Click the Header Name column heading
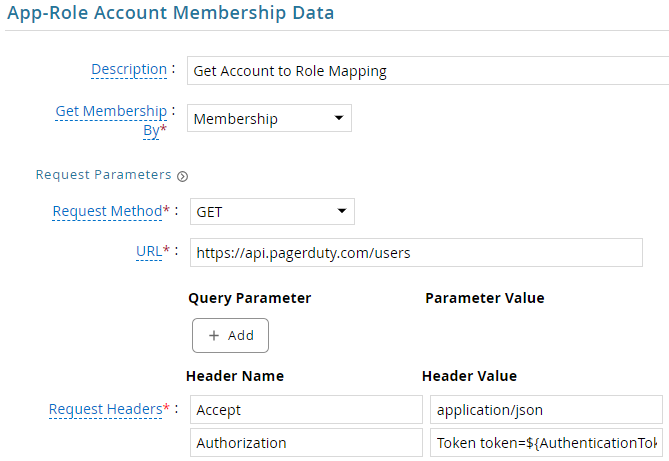This screenshot has width=669, height=461. click(x=235, y=376)
